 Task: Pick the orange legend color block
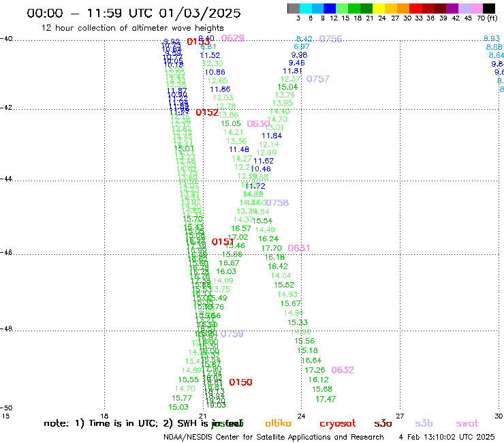tap(403, 8)
